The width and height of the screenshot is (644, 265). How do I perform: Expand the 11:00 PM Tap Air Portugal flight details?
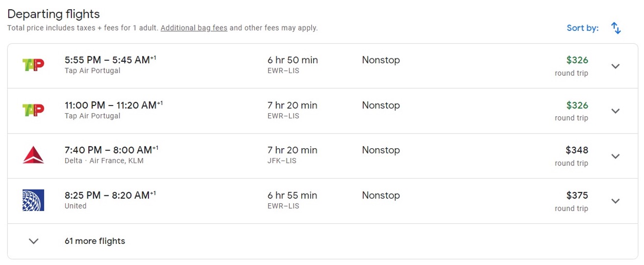[616, 111]
